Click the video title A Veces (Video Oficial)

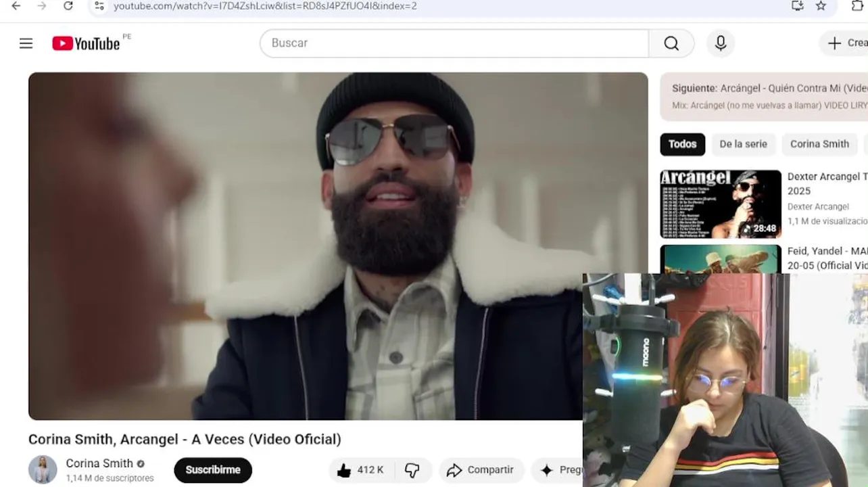[x=185, y=440]
